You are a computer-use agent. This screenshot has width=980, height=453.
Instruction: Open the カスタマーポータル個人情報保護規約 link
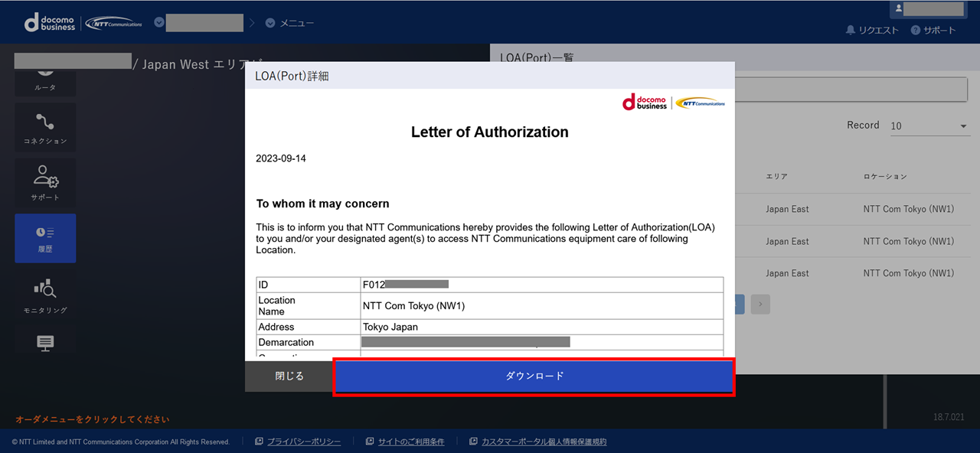(544, 442)
